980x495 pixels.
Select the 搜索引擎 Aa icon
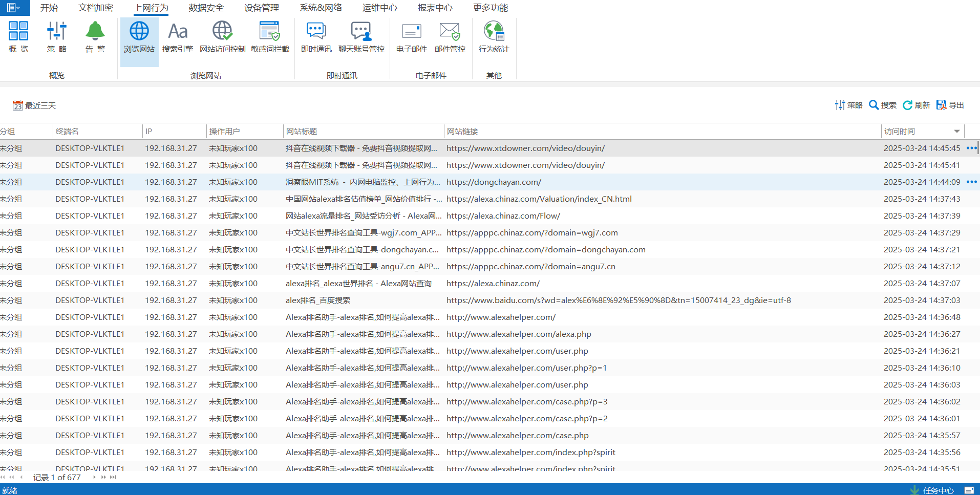pos(178,37)
